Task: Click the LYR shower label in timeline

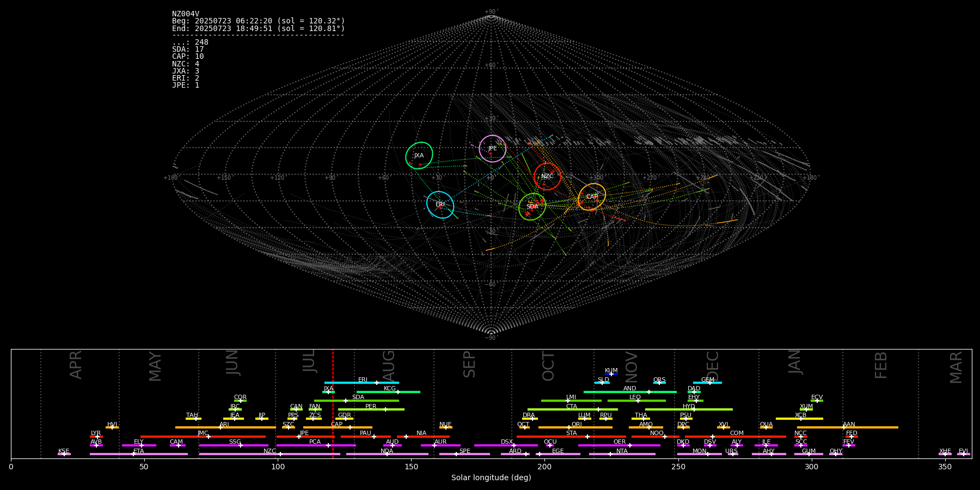Action: (x=96, y=433)
